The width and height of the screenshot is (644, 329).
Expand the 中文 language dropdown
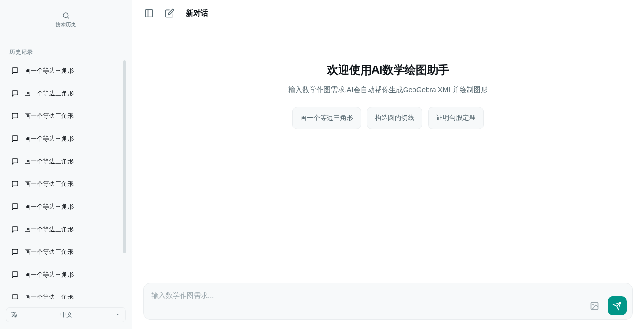click(x=66, y=315)
